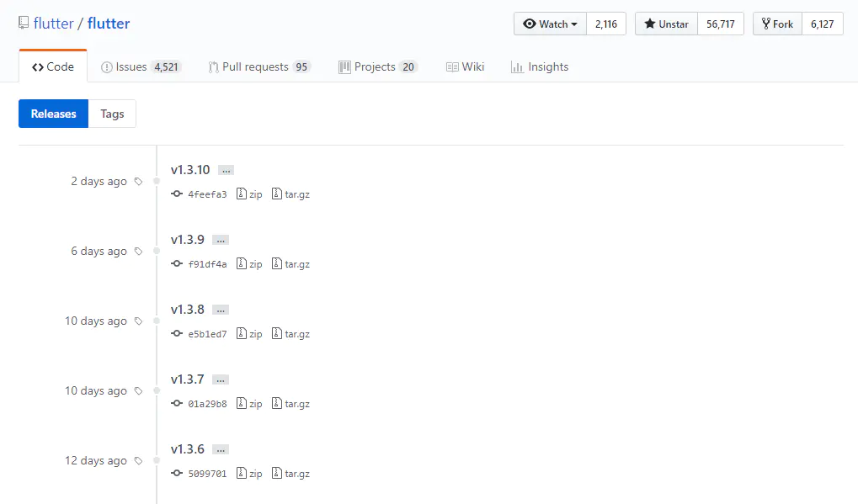Click the commit icon next to f91df4a
Viewport: 858px width, 504px height.
[177, 263]
